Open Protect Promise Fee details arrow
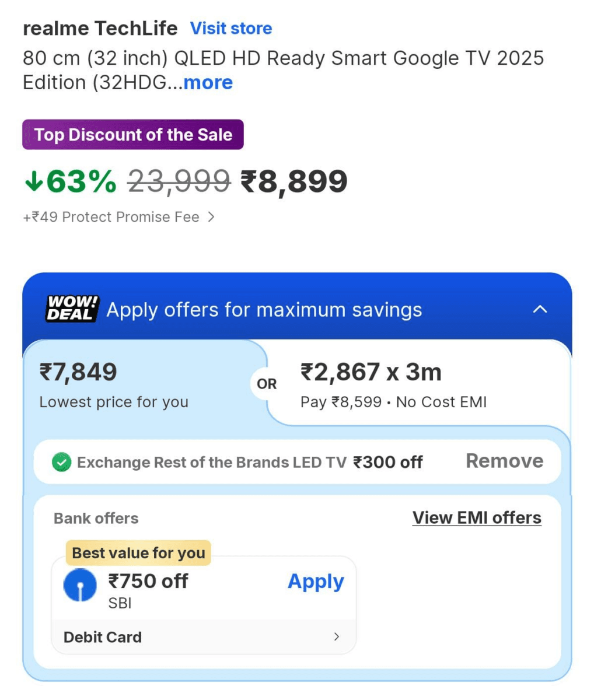The image size is (594, 700). point(211,217)
